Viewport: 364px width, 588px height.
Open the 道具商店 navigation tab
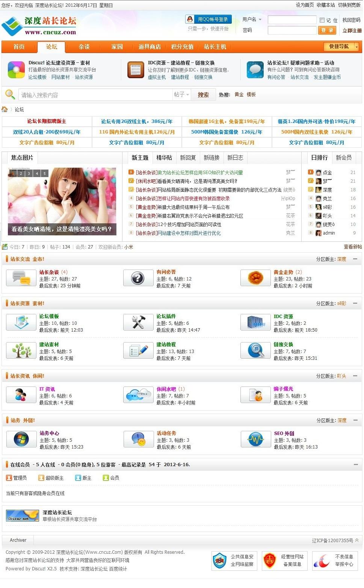[150, 47]
